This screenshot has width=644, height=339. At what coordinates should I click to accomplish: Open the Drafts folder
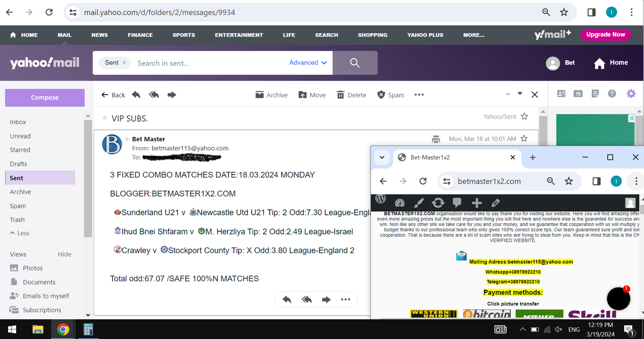click(19, 164)
